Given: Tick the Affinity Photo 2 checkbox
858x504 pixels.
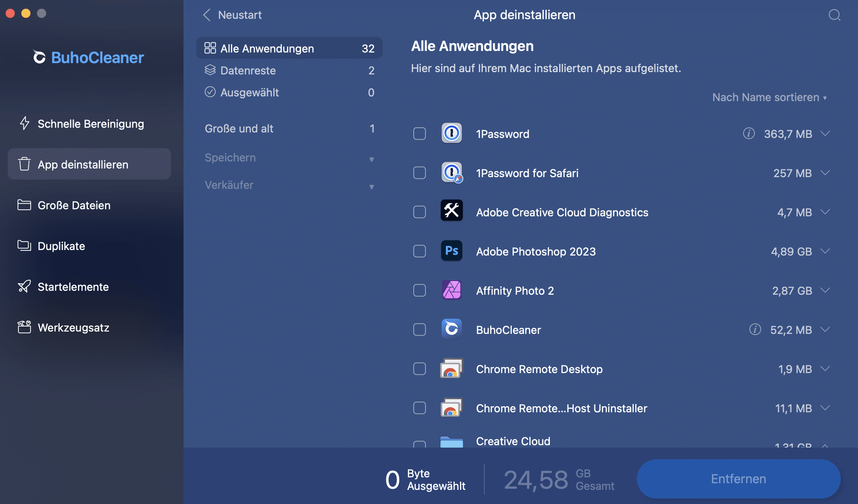Looking at the screenshot, I should pos(420,290).
